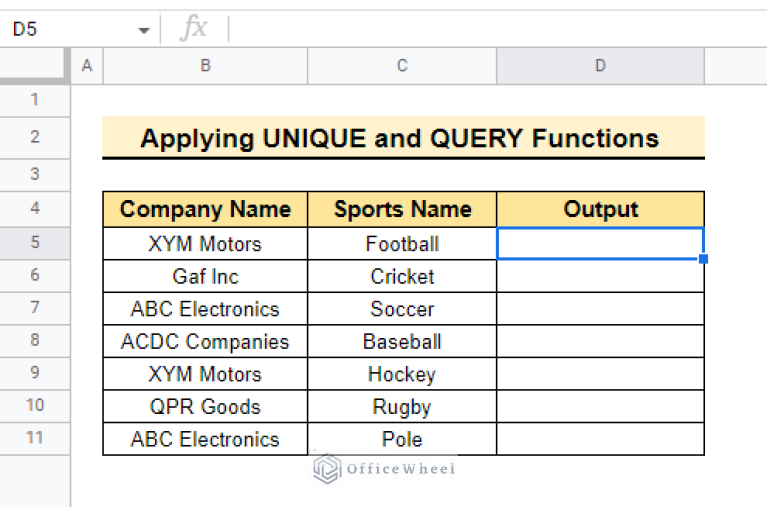Select empty Output cell in row 10
Screen dimensions: 767x507
pyautogui.click(x=601, y=407)
